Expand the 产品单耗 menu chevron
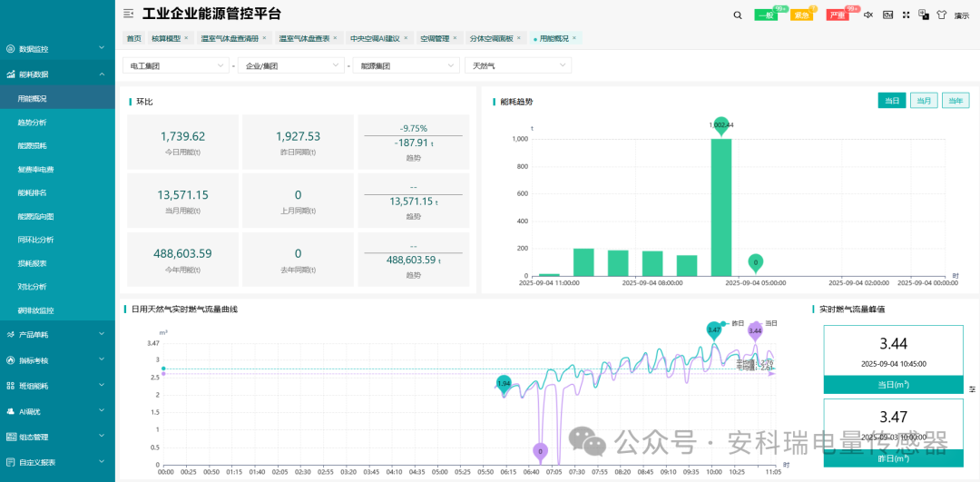The height and width of the screenshot is (482, 980). [x=102, y=334]
